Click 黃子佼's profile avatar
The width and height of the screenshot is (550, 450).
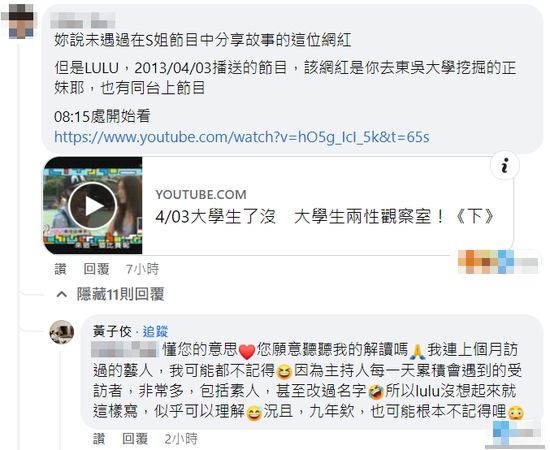(62, 332)
